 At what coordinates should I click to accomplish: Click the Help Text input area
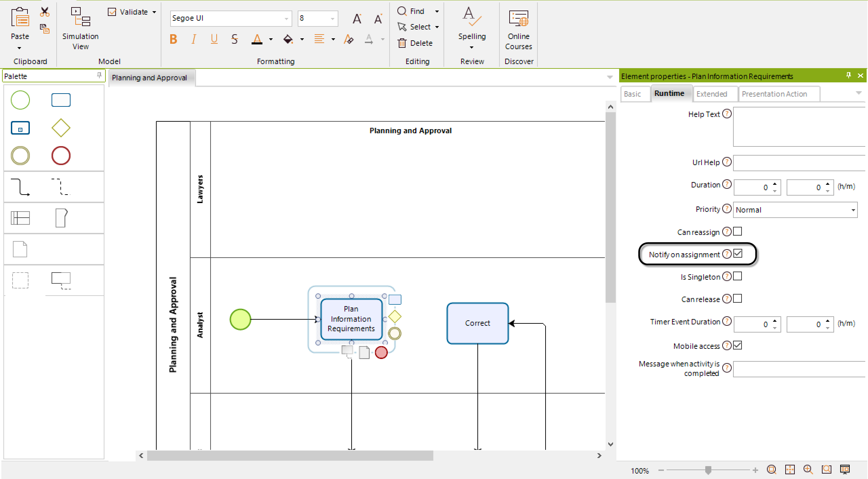(x=799, y=127)
